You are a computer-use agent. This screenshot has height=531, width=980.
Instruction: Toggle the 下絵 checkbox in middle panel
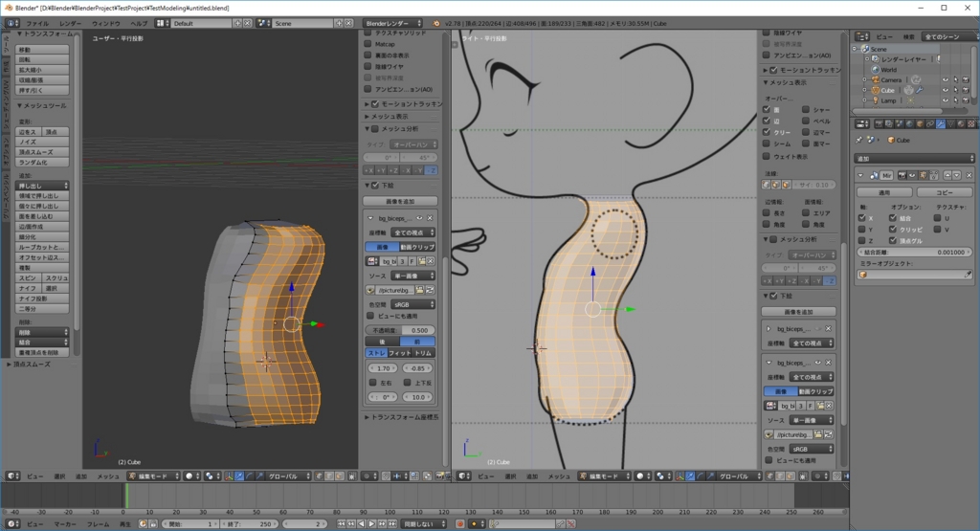[375, 185]
